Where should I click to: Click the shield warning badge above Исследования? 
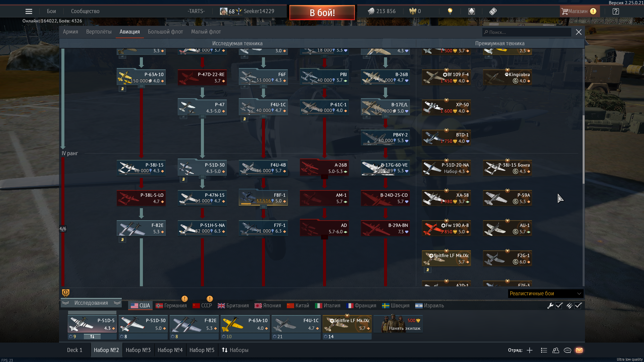66,293
